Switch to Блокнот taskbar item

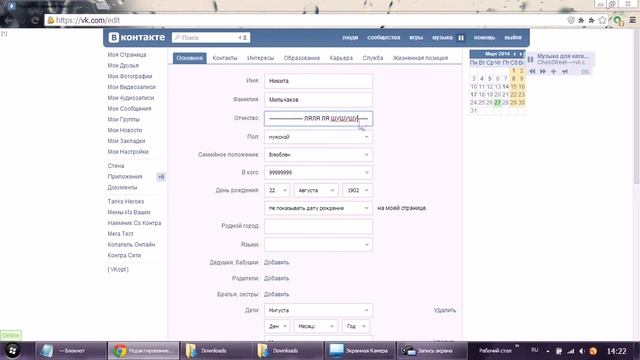(x=70, y=351)
